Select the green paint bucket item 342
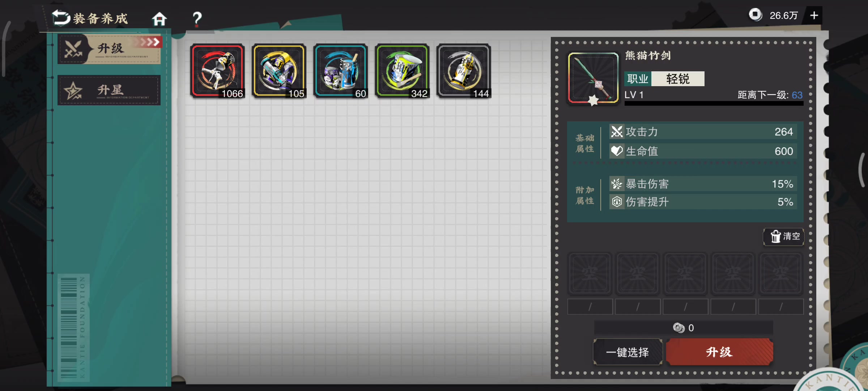The height and width of the screenshot is (391, 868). point(402,71)
